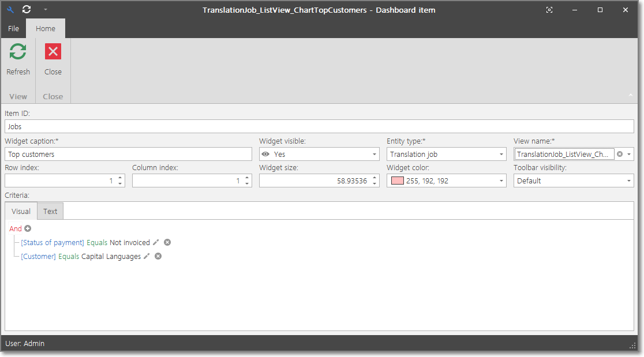644x357 pixels.
Task: Edit the Status of payment condition
Action: point(156,242)
